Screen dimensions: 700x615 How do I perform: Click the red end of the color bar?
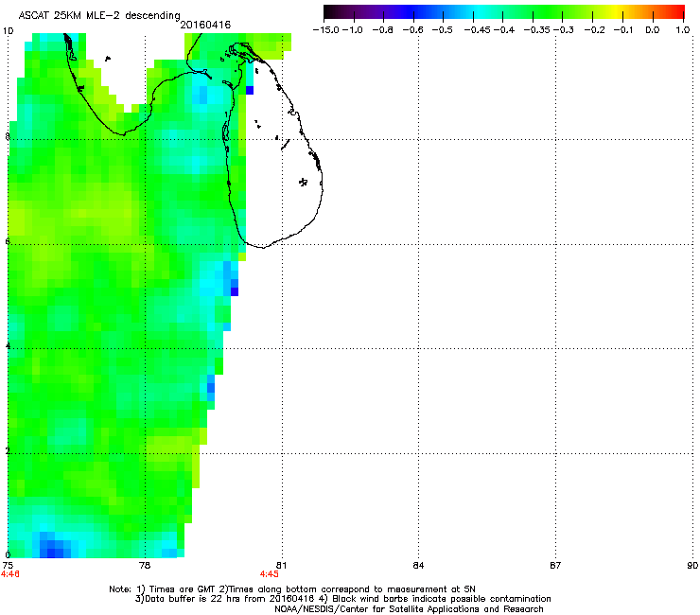coord(677,12)
